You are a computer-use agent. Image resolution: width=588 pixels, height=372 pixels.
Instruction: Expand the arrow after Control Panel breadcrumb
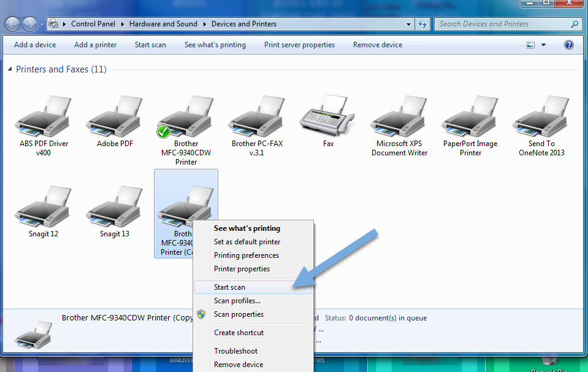tap(122, 24)
